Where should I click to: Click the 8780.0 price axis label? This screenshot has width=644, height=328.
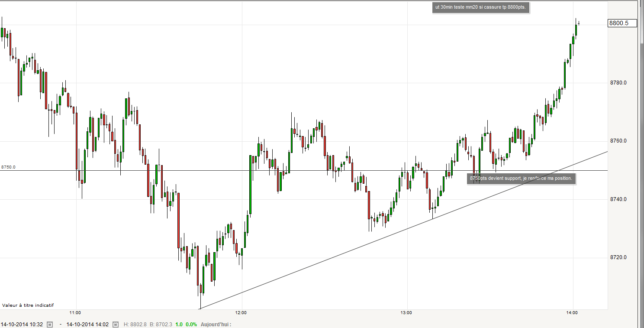[x=618, y=83]
